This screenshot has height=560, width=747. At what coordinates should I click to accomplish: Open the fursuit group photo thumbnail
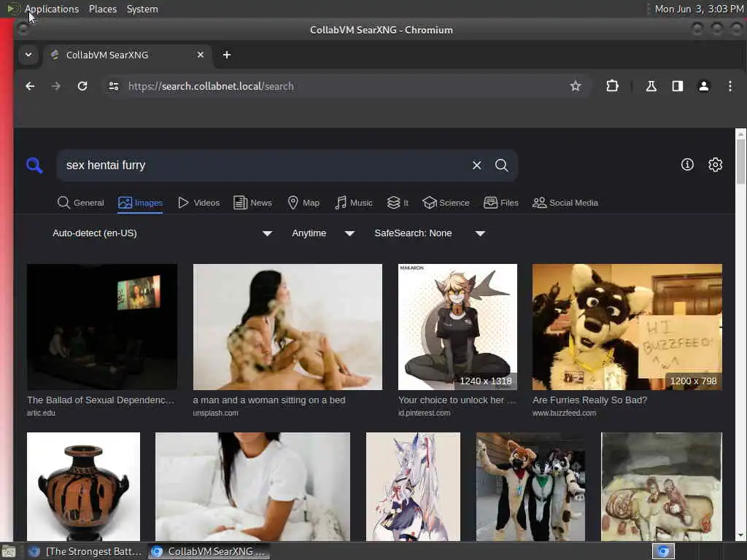coord(531,486)
